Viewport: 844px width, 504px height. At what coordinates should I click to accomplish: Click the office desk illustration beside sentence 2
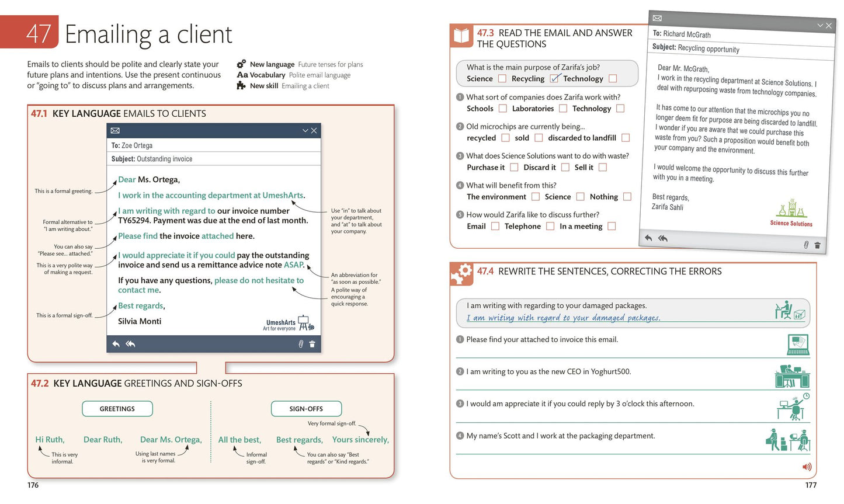pos(793,376)
